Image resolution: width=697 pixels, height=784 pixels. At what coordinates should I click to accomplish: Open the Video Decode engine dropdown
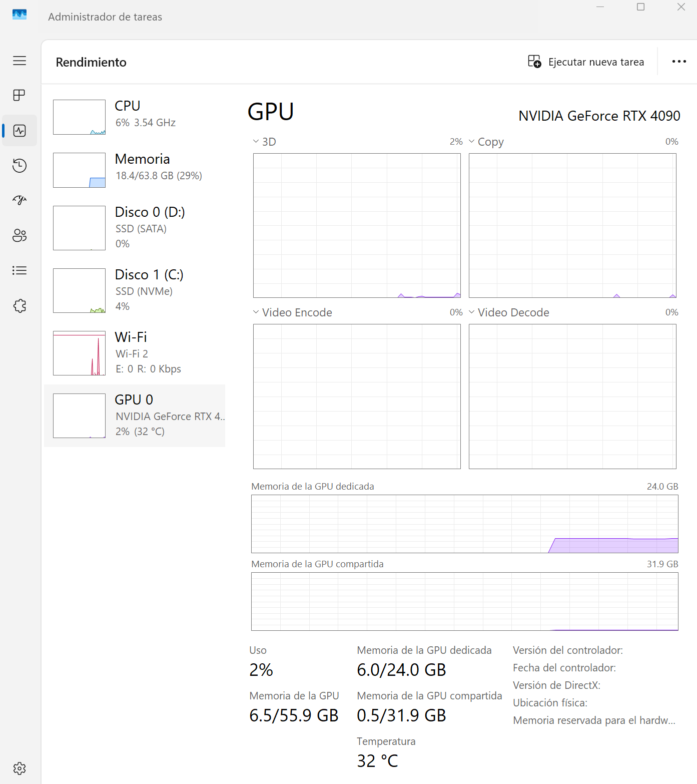508,312
